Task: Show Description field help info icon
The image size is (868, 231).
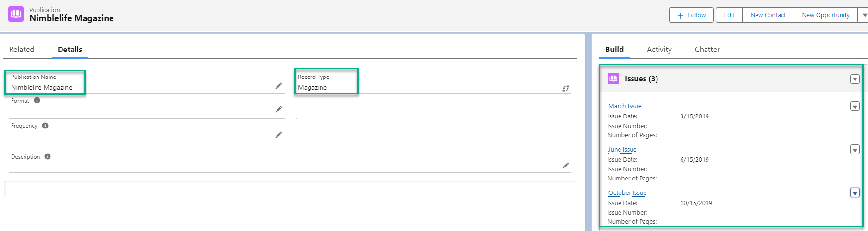Action: tap(48, 156)
